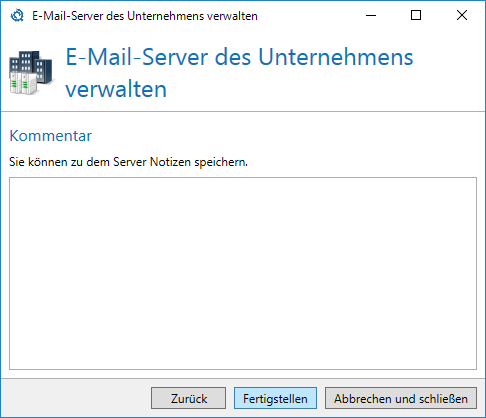The height and width of the screenshot is (418, 486).
Task: Click the server buildings icon in the header
Action: point(31,73)
